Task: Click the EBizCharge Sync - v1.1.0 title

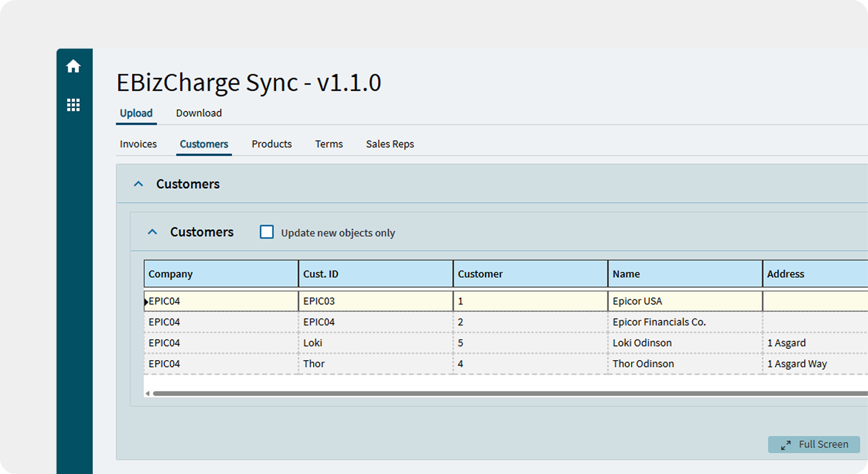Action: click(x=249, y=83)
